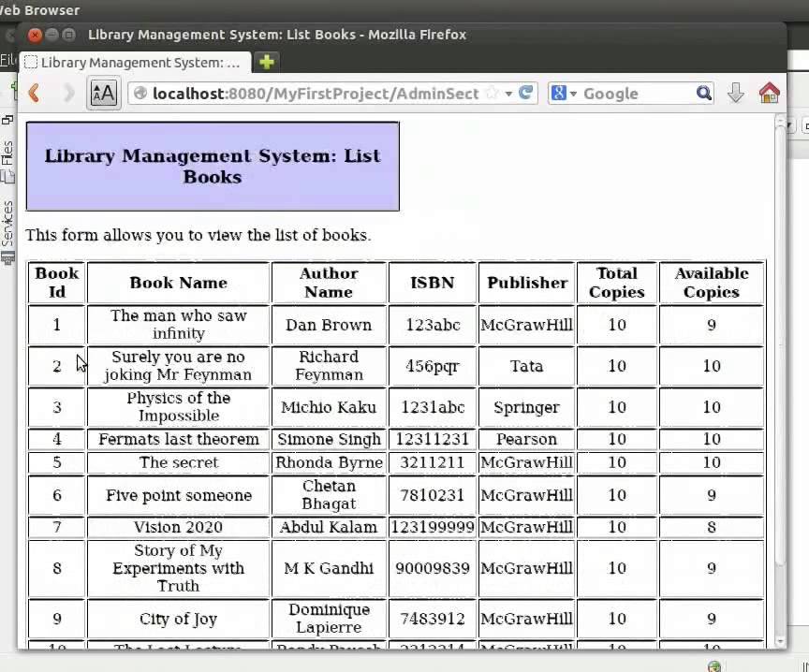The image size is (809, 672).
Task: Select the Library Management System tab
Action: [x=135, y=63]
